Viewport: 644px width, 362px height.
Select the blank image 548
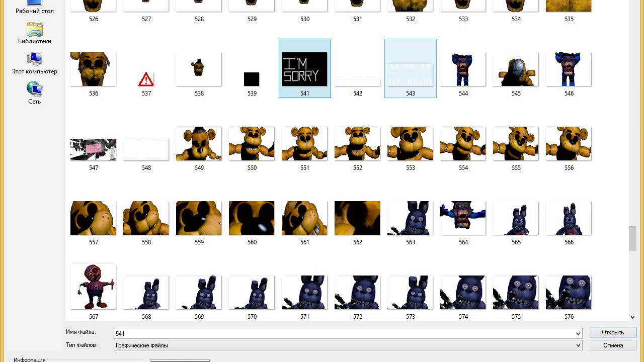tap(146, 149)
